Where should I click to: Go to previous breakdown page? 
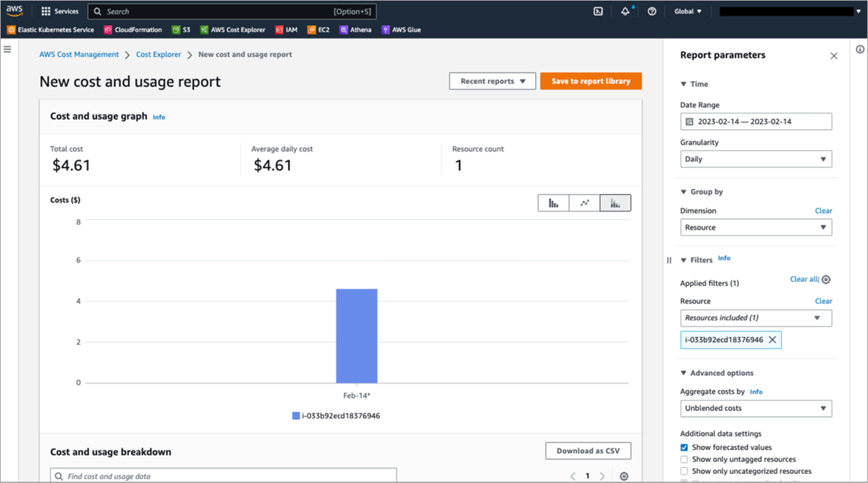(573, 476)
